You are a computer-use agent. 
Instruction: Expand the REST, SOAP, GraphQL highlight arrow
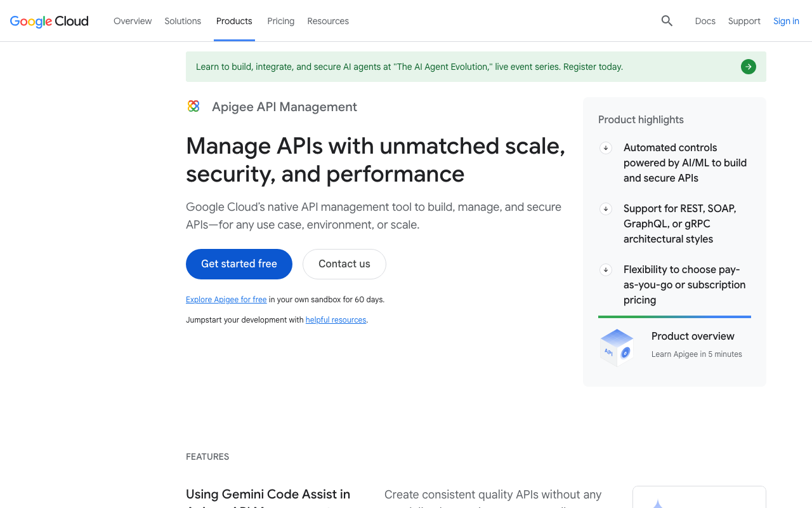[x=606, y=209]
